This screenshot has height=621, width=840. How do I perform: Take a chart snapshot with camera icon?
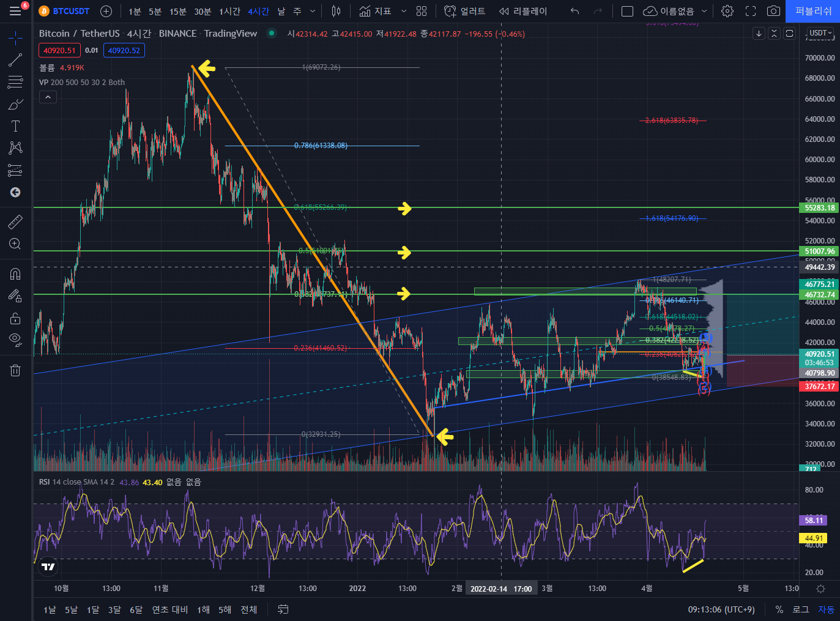773,11
